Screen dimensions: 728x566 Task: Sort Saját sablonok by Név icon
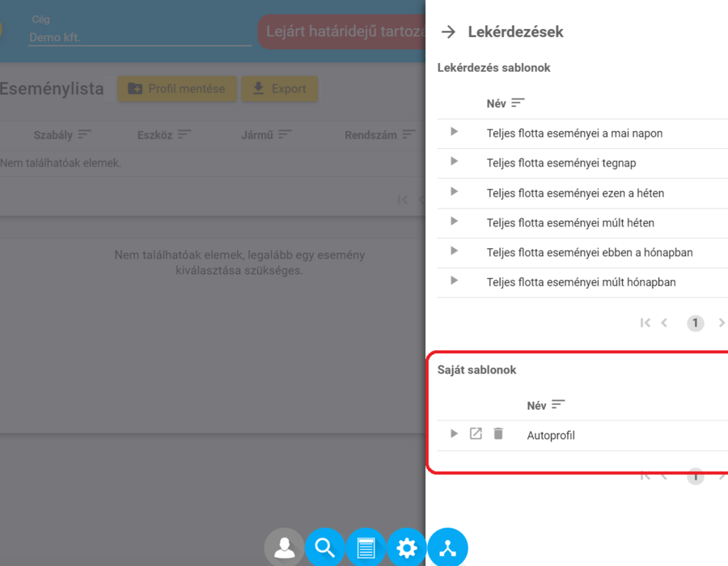point(558,405)
